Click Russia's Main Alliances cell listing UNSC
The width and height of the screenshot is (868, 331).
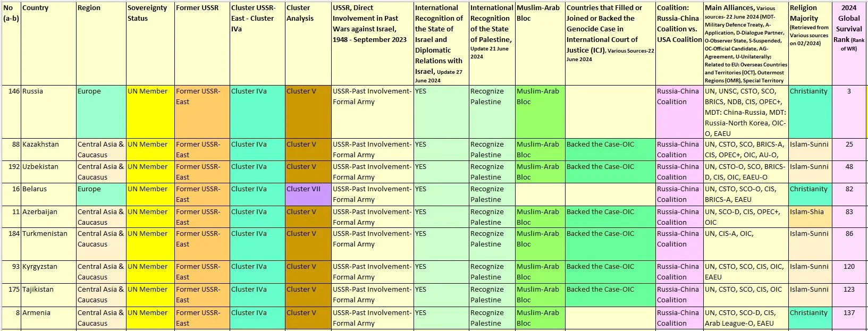pyautogui.click(x=746, y=112)
